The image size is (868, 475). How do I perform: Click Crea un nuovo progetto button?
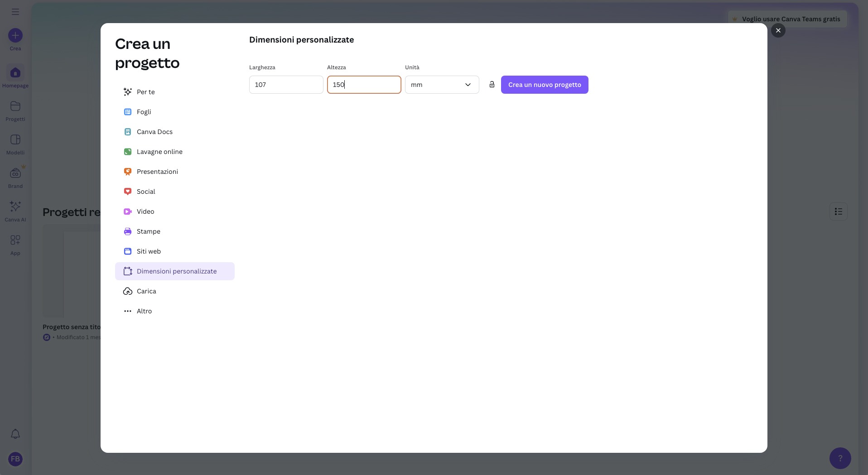[544, 85]
